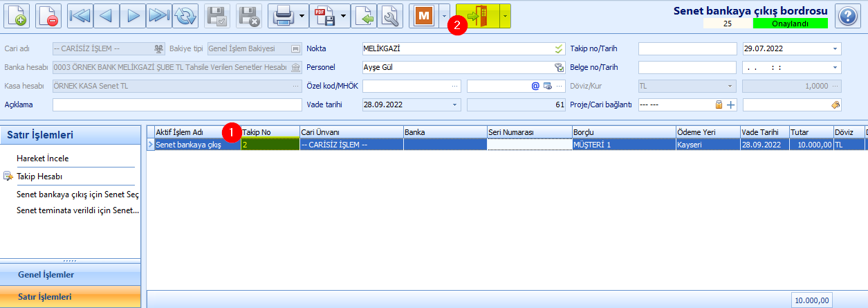
Task: Click the Kayseri cell in Ödeme Yeri column
Action: [x=707, y=145]
